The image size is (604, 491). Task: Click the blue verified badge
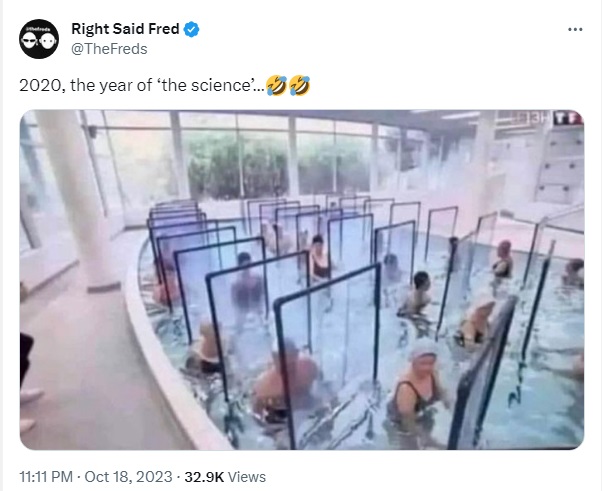[x=191, y=29]
